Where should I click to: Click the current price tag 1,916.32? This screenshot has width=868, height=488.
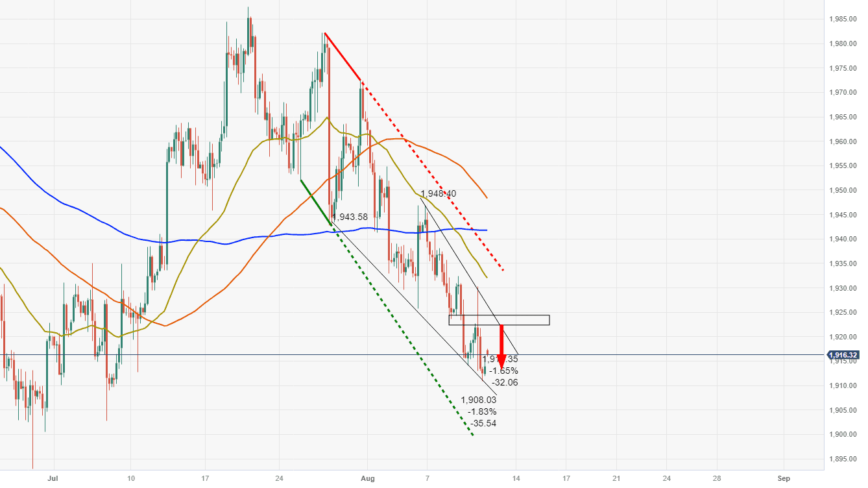tap(844, 355)
